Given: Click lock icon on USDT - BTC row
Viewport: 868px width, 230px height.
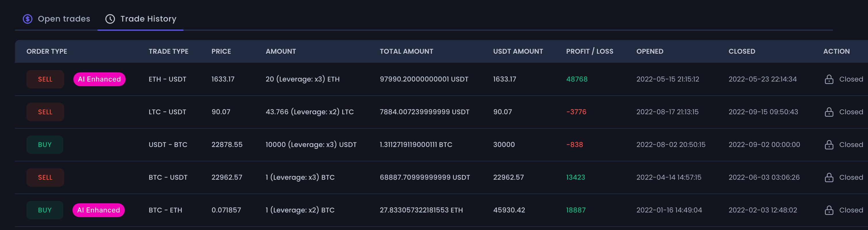Looking at the screenshot, I should pos(829,145).
